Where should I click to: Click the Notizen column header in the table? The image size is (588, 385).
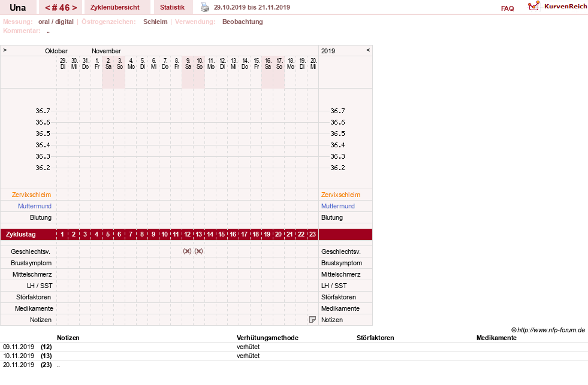coord(68,338)
